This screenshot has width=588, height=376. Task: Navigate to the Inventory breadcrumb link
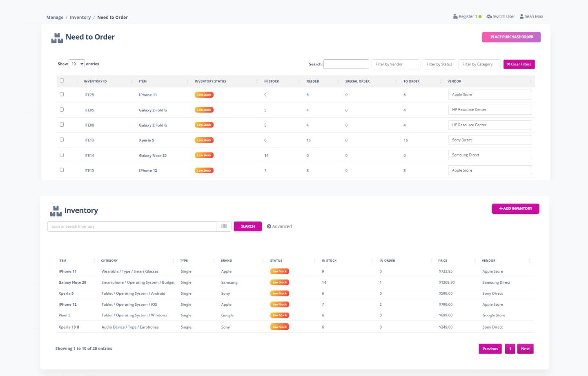[x=80, y=18]
